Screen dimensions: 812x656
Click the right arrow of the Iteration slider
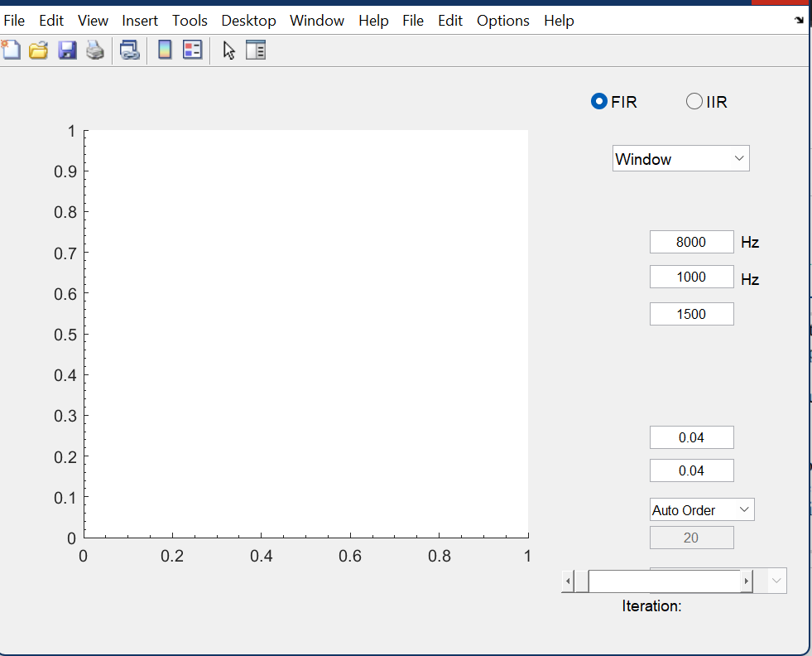click(745, 581)
